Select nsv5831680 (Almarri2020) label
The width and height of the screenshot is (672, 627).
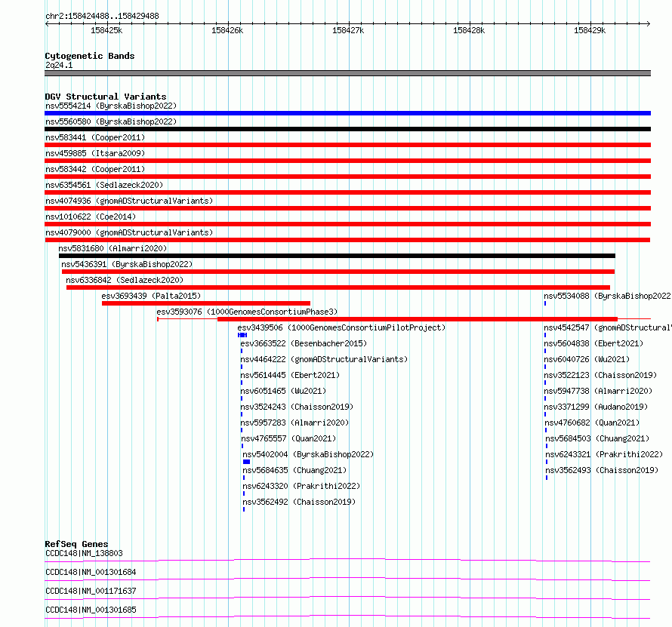pyautogui.click(x=113, y=248)
